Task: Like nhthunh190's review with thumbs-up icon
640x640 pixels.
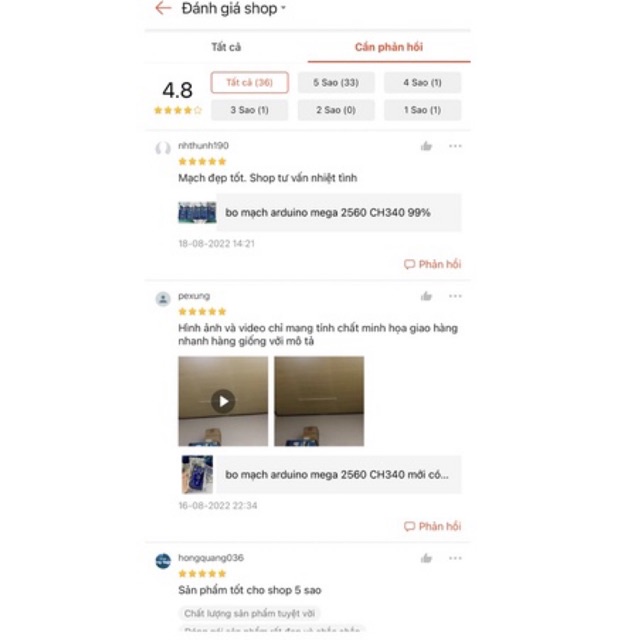Action: pos(426,146)
